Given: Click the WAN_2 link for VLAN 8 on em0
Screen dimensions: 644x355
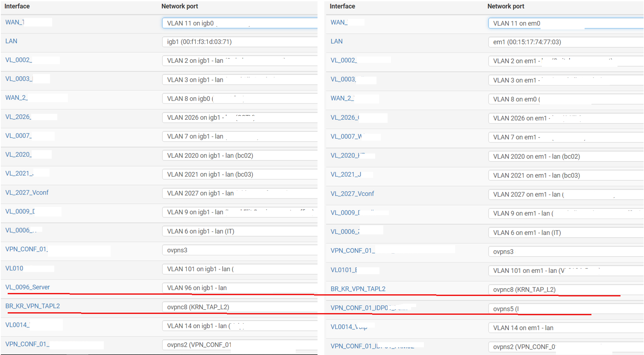Looking at the screenshot, I should (342, 98).
